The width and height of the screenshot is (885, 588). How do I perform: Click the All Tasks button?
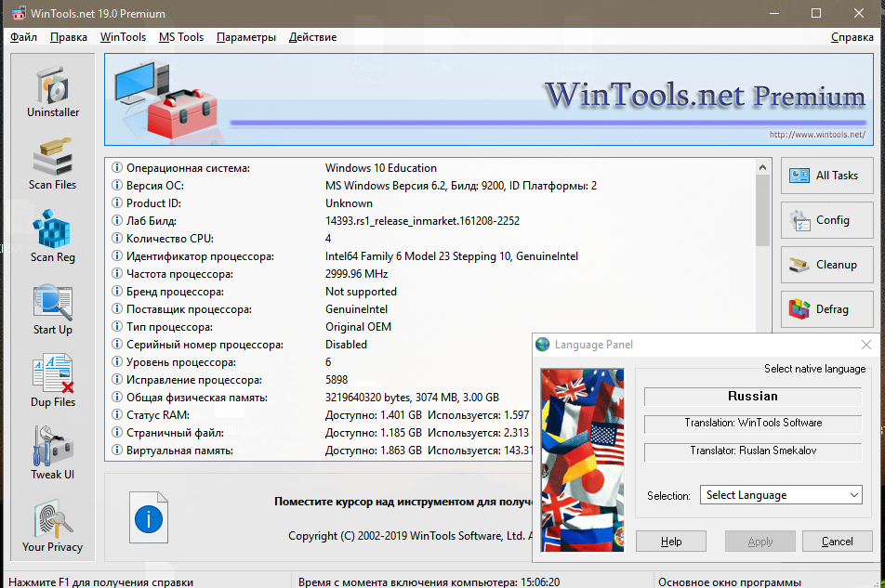pos(826,176)
